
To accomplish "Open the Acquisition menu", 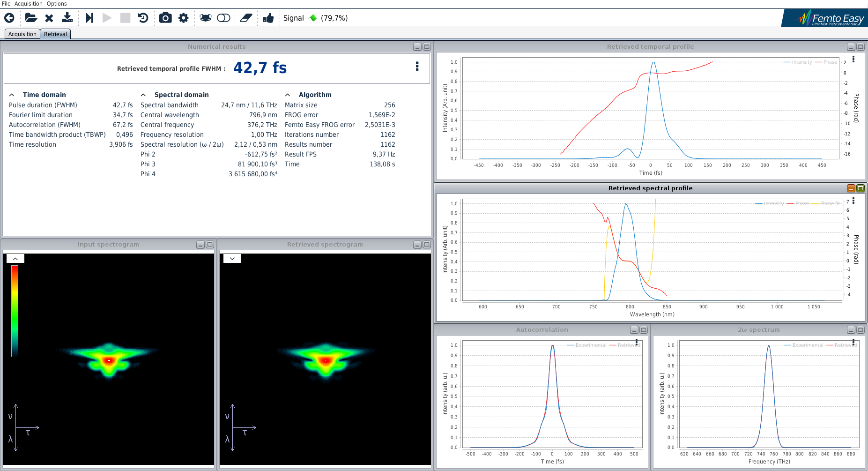I will coord(28,4).
